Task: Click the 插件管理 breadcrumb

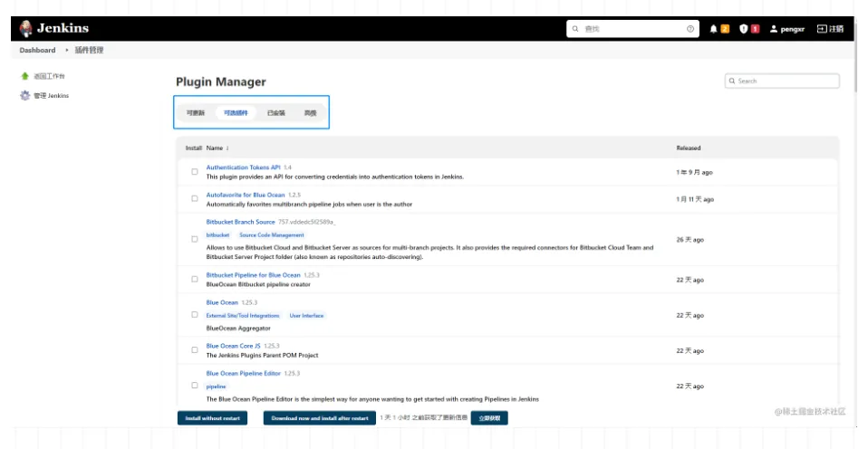Action: click(x=89, y=50)
